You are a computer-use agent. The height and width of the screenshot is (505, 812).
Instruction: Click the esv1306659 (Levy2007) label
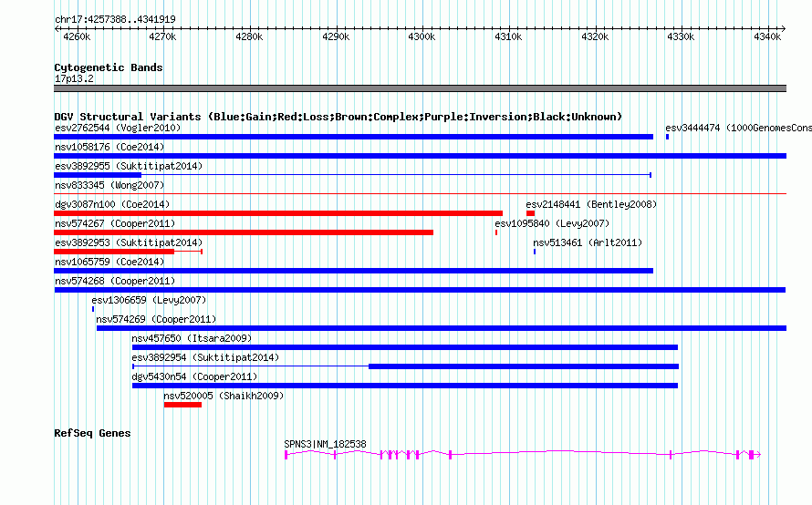[x=149, y=300]
